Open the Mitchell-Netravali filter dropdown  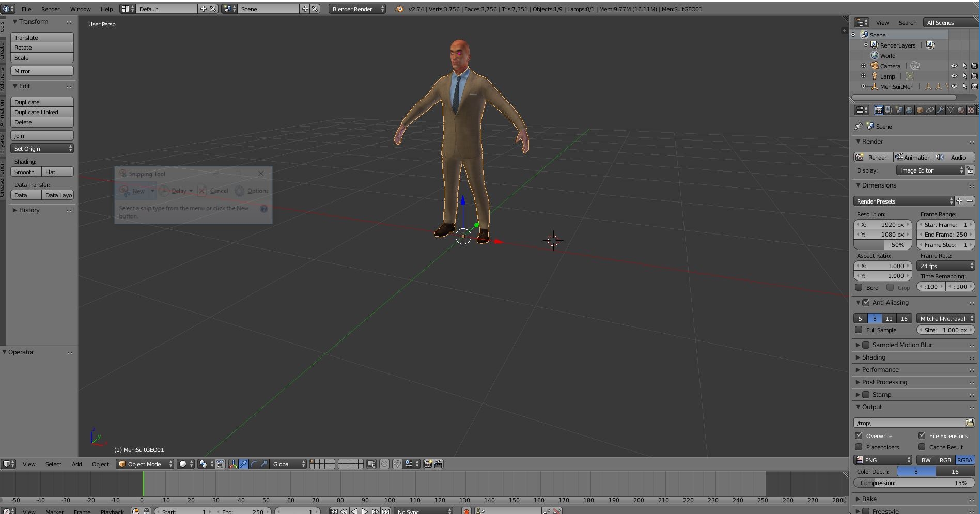coord(945,318)
